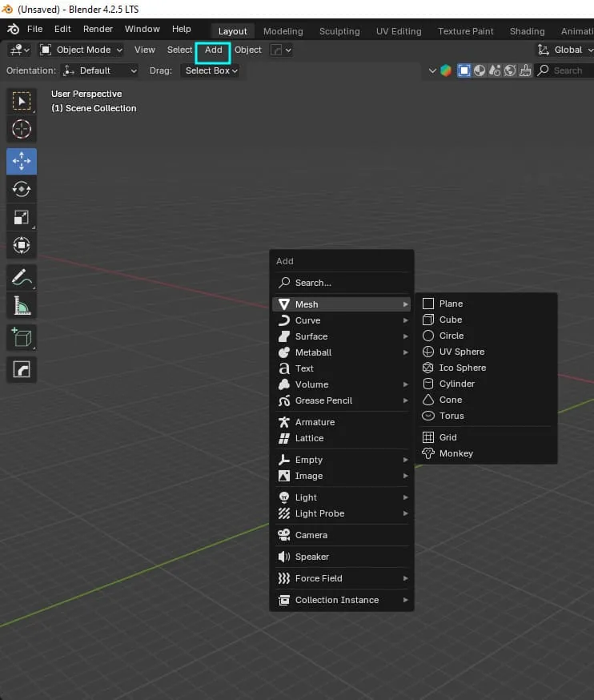The image size is (594, 700).
Task: Expand the Curve submenu
Action: 341,320
